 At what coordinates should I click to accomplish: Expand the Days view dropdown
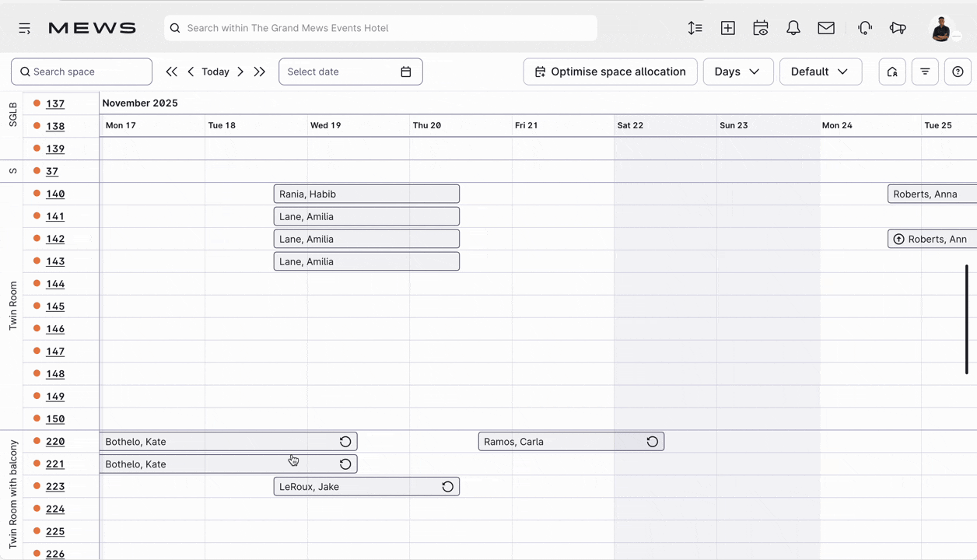point(737,72)
